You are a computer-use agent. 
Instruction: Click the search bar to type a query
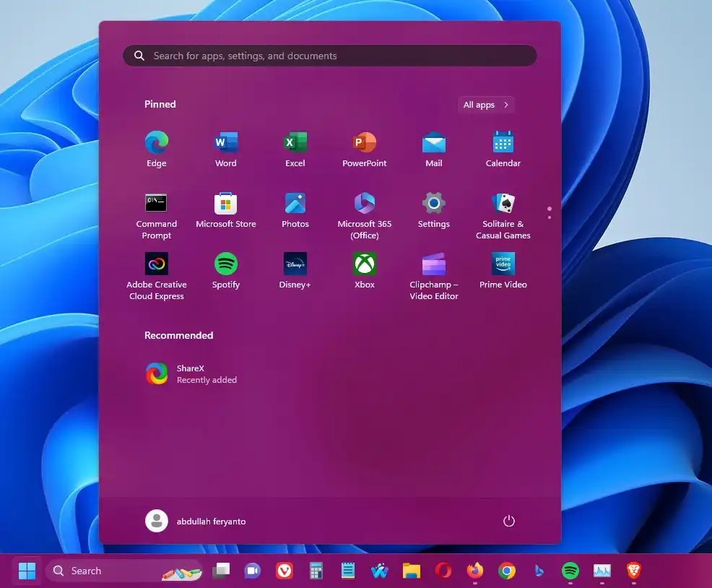point(329,56)
